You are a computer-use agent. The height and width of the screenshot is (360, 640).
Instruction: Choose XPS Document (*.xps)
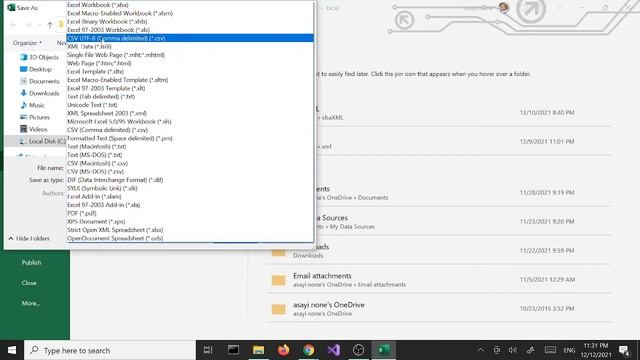[190, 222]
